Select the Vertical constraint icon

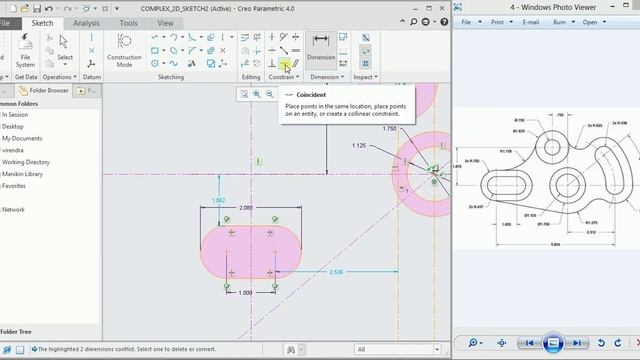[272, 37]
